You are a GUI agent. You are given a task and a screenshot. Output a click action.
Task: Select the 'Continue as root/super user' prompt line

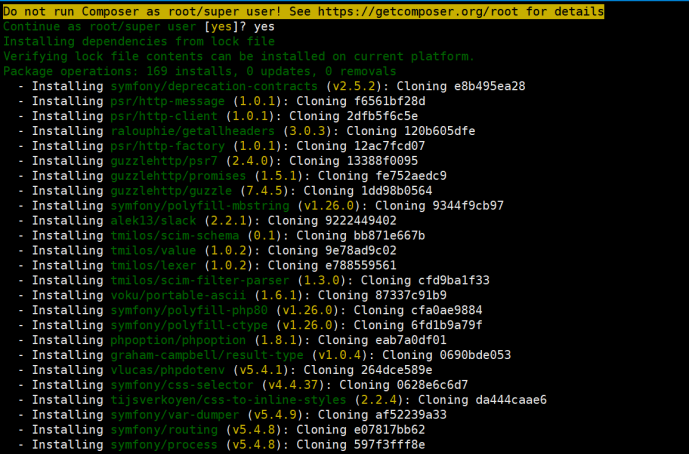click(139, 26)
